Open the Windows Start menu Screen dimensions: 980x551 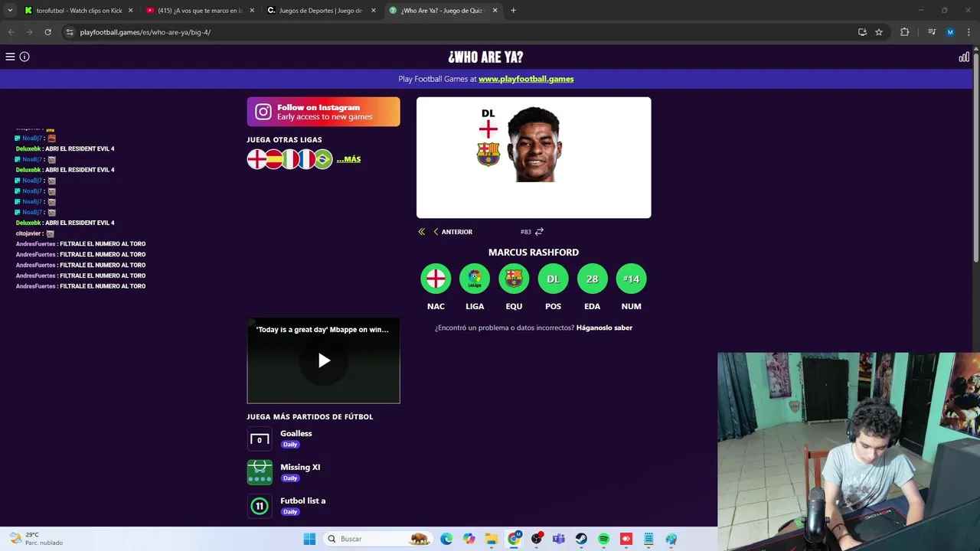pos(309,539)
